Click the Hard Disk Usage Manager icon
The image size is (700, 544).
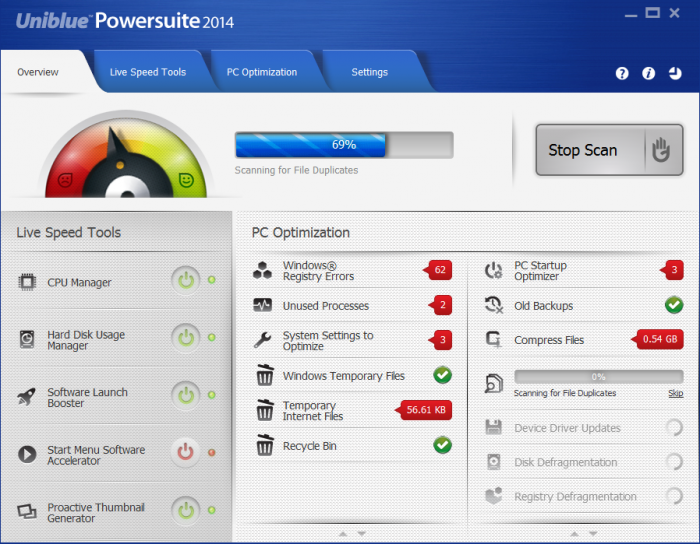(x=27, y=339)
